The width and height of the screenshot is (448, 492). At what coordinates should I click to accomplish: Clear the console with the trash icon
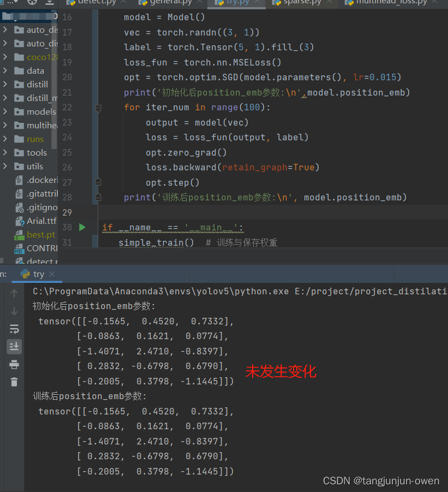[x=14, y=381]
